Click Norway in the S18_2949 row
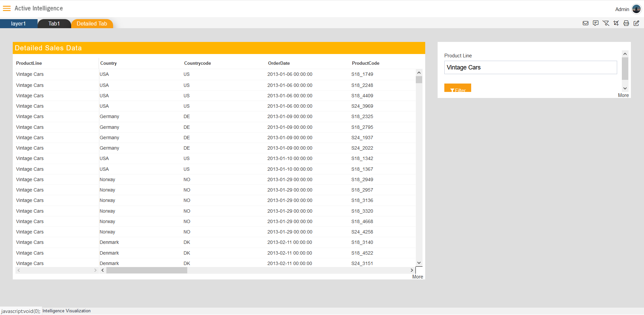This screenshot has width=644, height=315. [107, 179]
